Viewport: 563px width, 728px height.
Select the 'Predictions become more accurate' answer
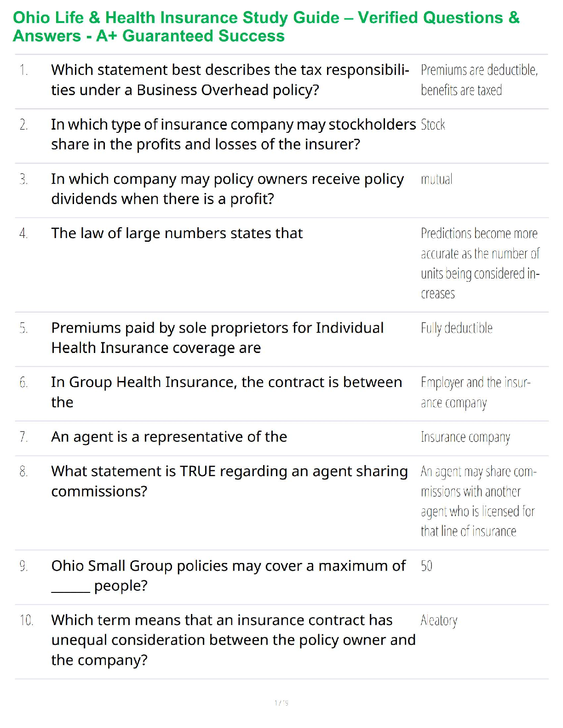point(480,263)
